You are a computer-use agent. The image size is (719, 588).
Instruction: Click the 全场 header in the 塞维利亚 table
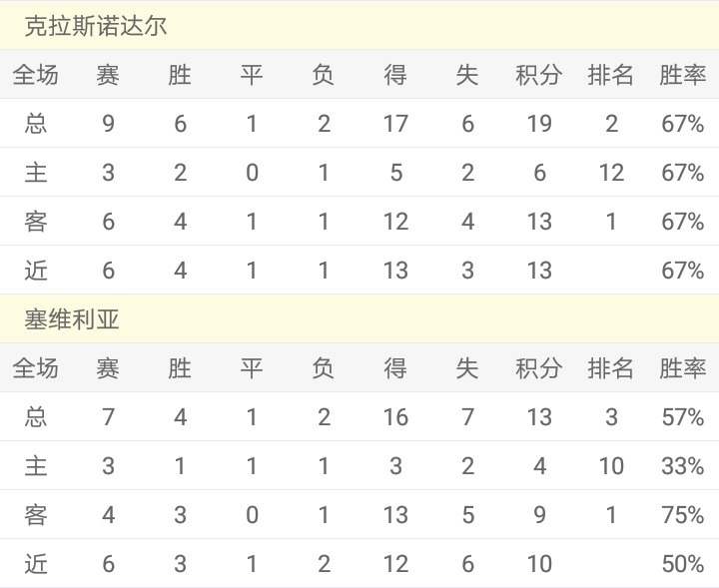point(36,368)
